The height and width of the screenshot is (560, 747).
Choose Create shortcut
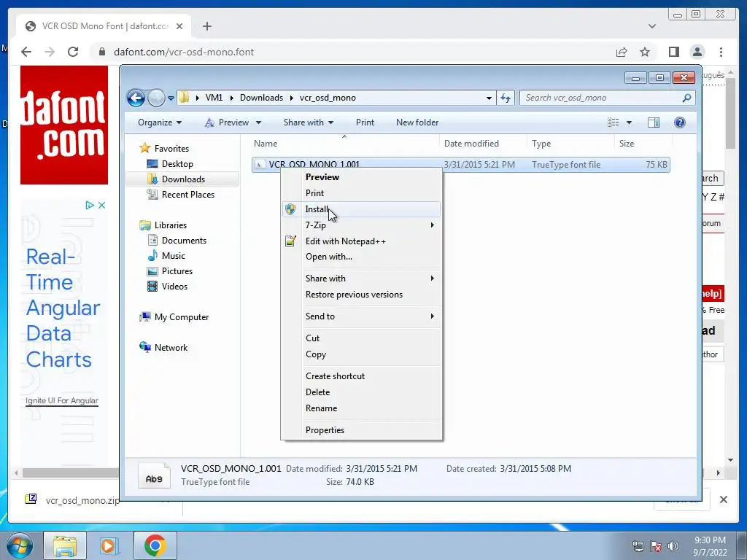coord(362,376)
